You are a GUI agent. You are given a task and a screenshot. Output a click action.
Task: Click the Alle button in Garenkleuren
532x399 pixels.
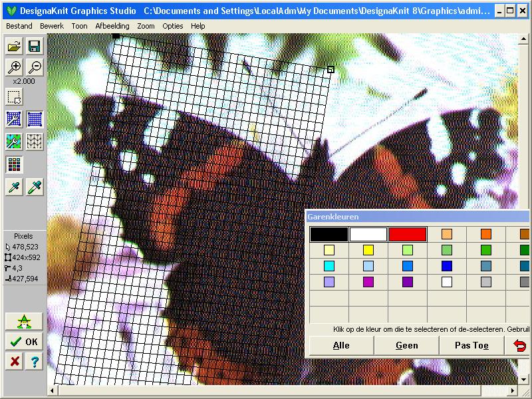[x=342, y=346]
